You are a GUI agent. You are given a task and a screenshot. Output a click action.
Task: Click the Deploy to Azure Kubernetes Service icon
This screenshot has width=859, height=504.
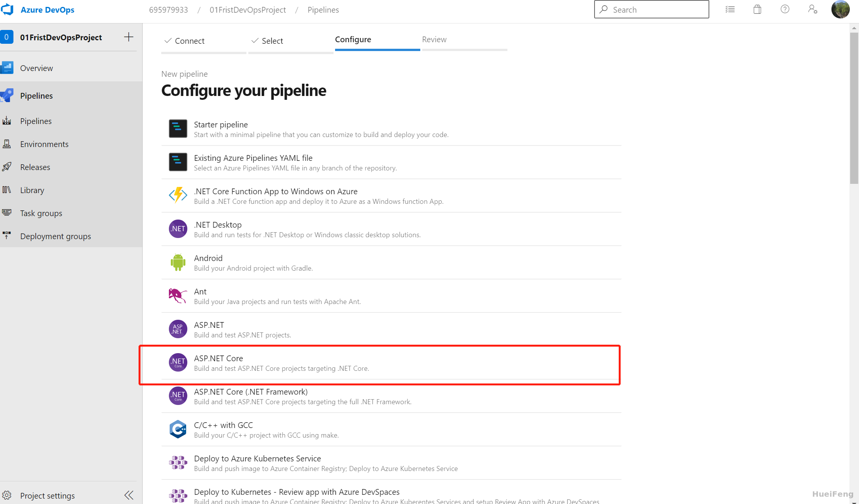(178, 463)
